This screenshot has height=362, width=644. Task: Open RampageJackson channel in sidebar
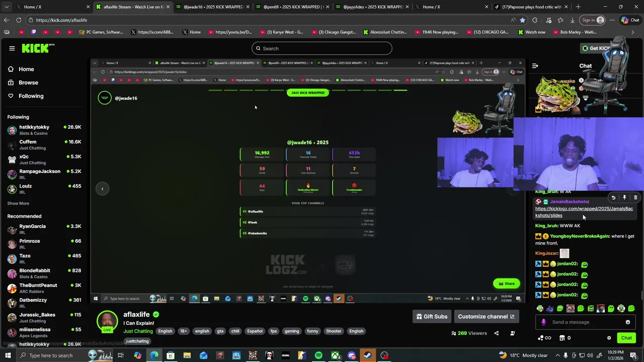click(44, 174)
